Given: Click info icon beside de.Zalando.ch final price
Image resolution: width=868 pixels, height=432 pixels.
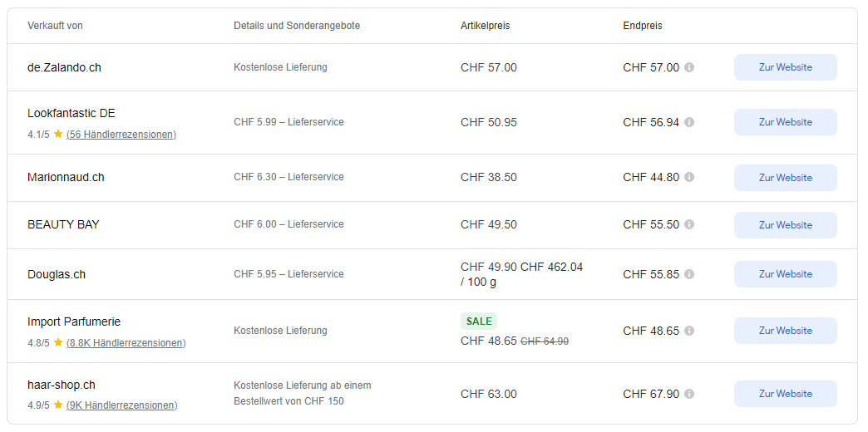Looking at the screenshot, I should tap(689, 67).
